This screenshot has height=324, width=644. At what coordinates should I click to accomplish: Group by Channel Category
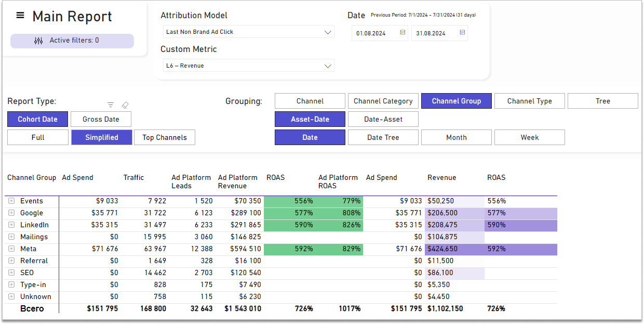pos(383,101)
